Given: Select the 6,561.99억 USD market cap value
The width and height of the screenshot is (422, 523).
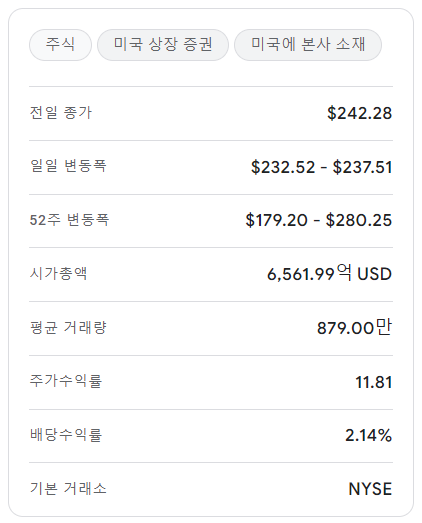Looking at the screenshot, I should click(x=329, y=274).
